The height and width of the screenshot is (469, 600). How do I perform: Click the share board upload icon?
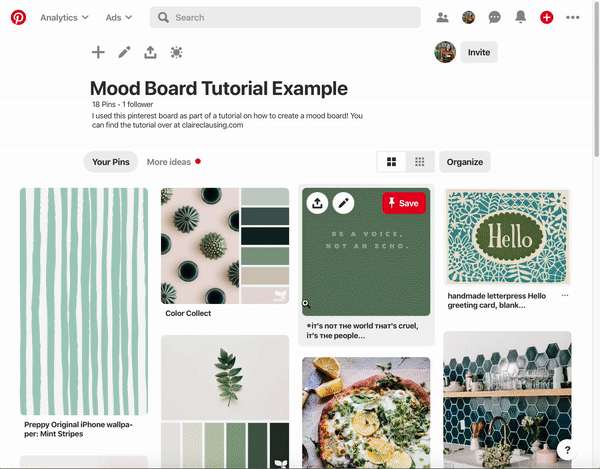(x=150, y=52)
